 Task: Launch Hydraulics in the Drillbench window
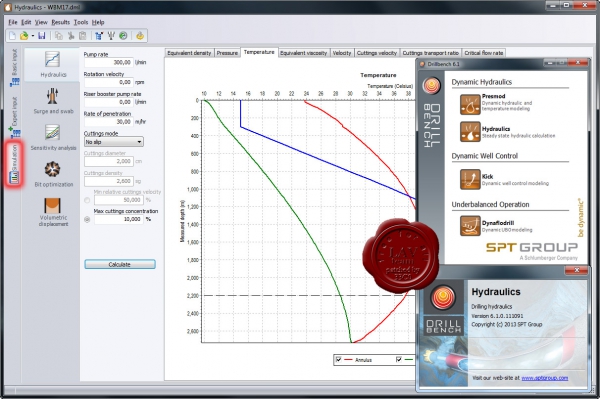(470, 132)
